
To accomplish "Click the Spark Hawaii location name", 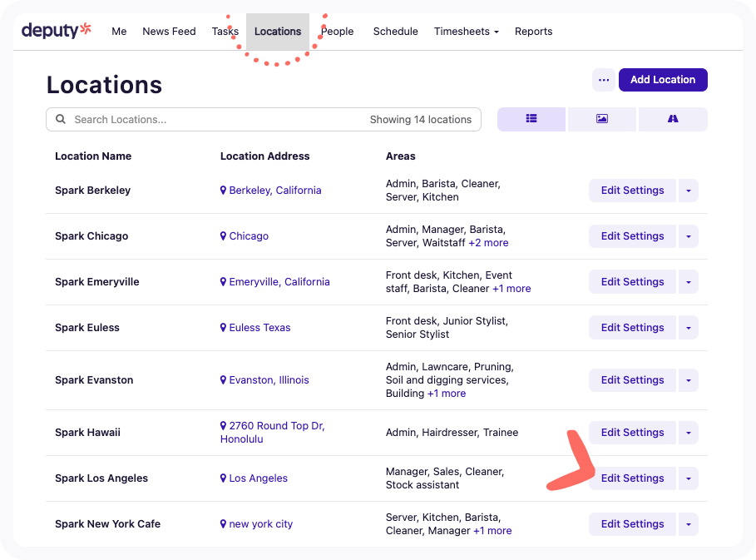I will point(88,433).
